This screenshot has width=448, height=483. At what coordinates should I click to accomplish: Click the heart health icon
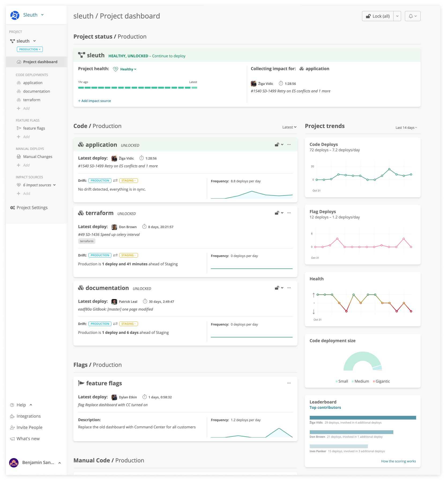(x=115, y=69)
